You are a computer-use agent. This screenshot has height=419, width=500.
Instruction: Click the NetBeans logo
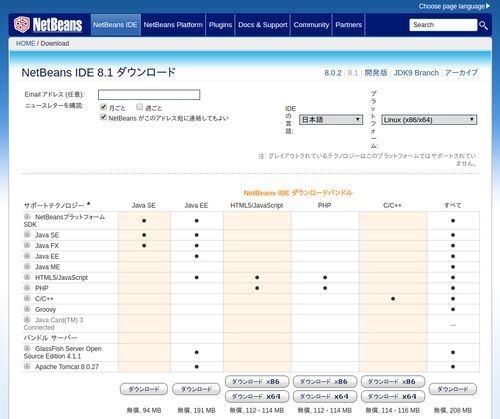point(48,25)
